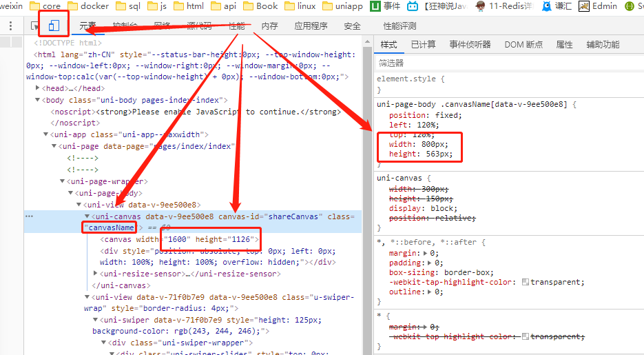
Task: Expand the head element node
Action: pos(38,88)
